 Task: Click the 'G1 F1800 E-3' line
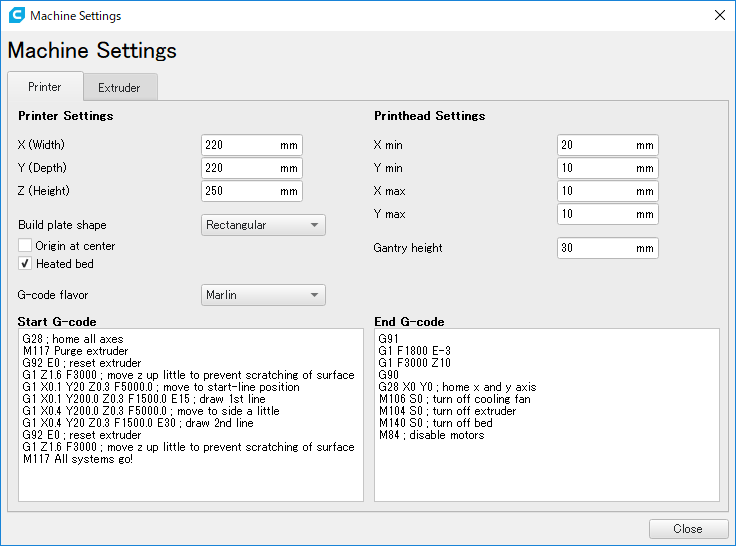tap(415, 351)
